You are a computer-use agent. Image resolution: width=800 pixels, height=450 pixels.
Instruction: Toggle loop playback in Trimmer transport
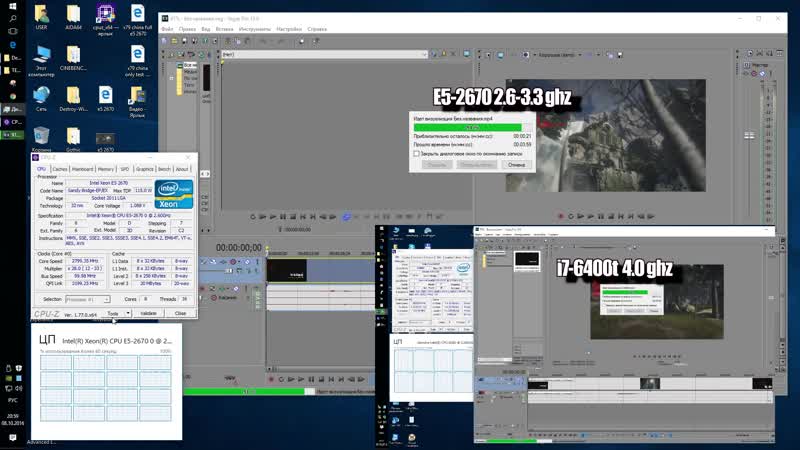pyautogui.click(x=253, y=217)
